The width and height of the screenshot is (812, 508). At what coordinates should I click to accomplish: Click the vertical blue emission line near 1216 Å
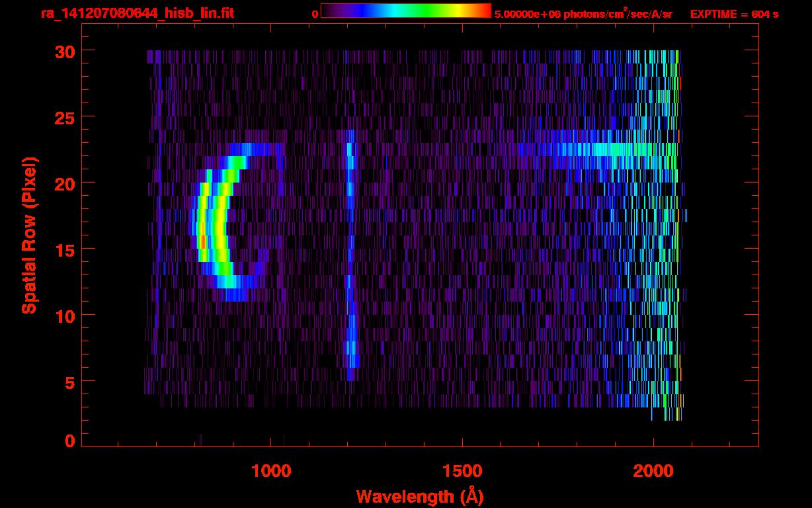(x=351, y=255)
